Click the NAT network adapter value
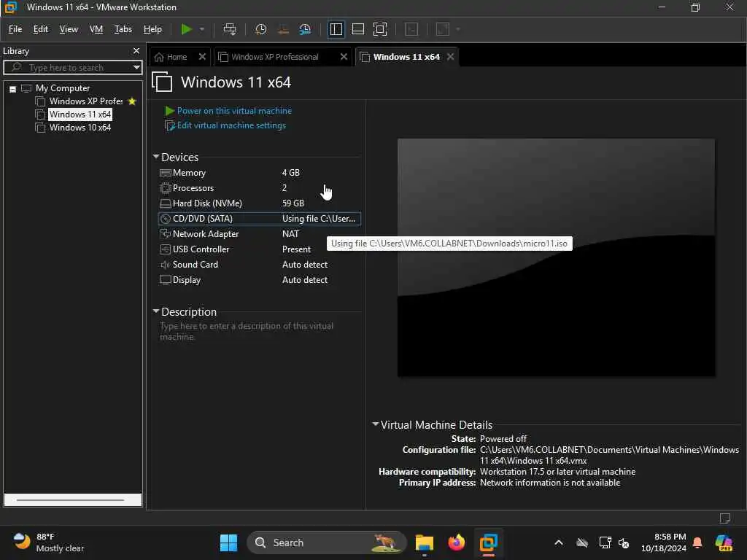 (x=290, y=234)
